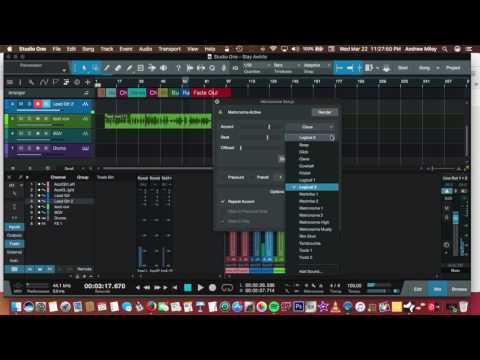The image size is (480, 360).
Task: Open the Inspector wrench icon
Action: (31, 82)
